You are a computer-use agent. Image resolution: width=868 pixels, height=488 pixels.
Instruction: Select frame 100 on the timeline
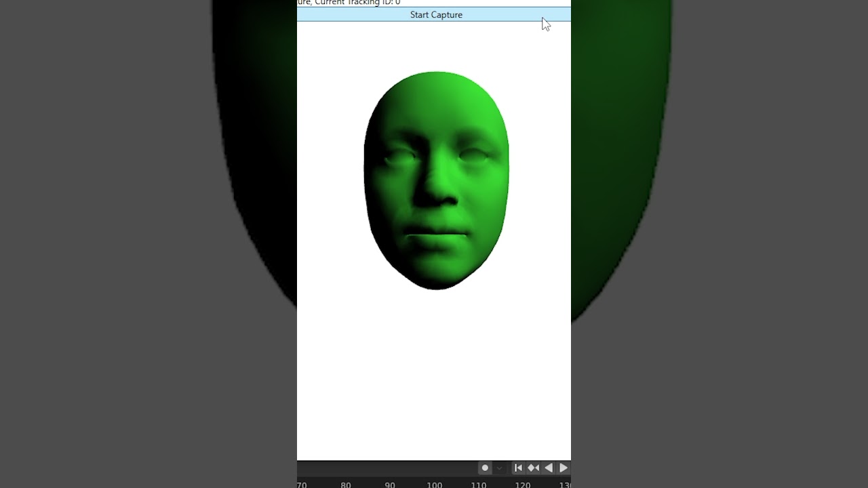[x=435, y=485]
